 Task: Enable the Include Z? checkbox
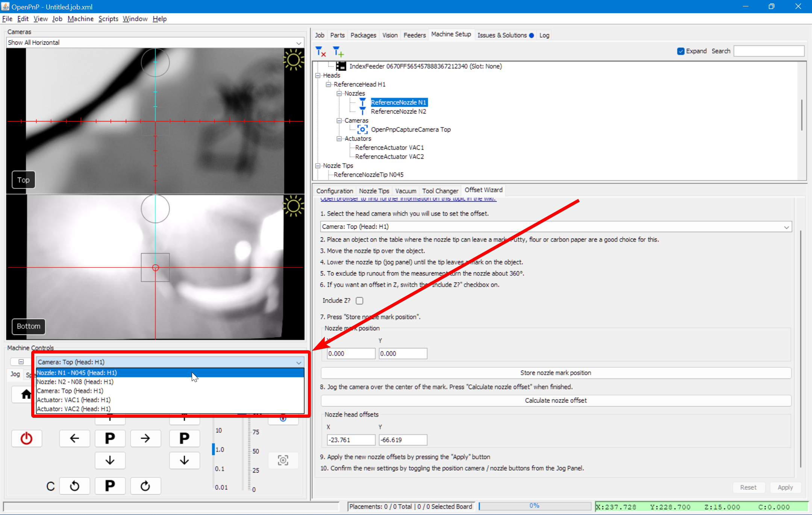click(359, 300)
